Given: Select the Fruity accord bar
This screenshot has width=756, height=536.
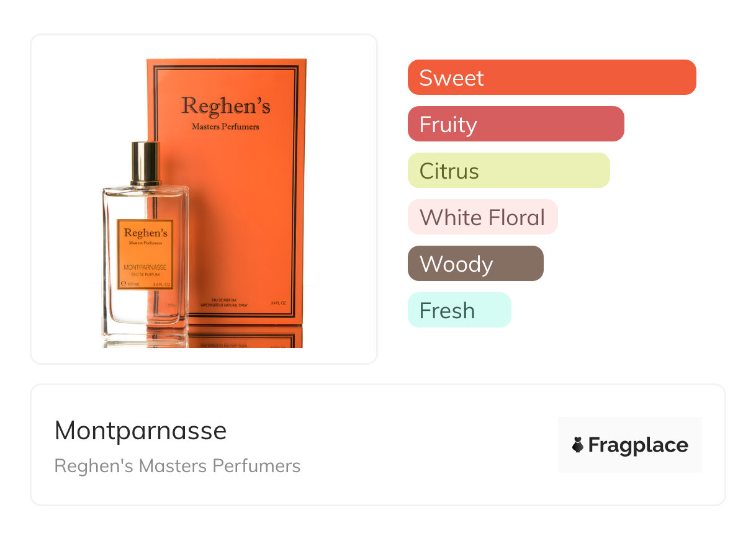Looking at the screenshot, I should (516, 124).
